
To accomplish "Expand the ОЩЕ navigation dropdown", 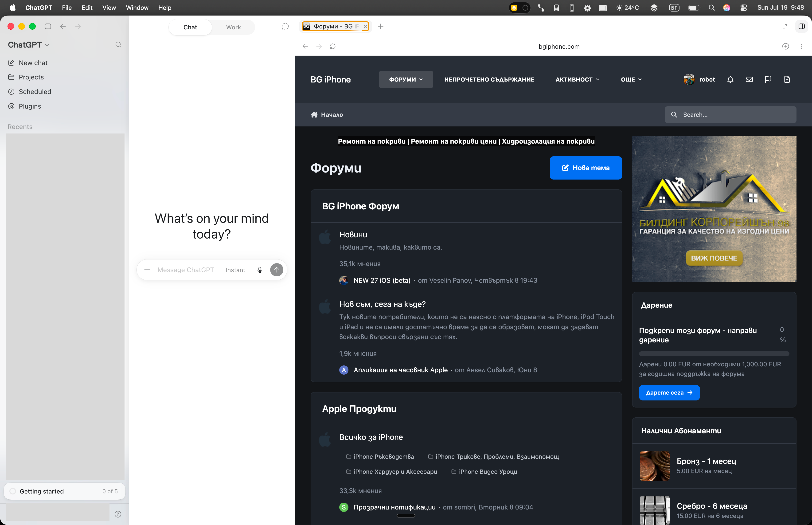I will click(x=631, y=79).
